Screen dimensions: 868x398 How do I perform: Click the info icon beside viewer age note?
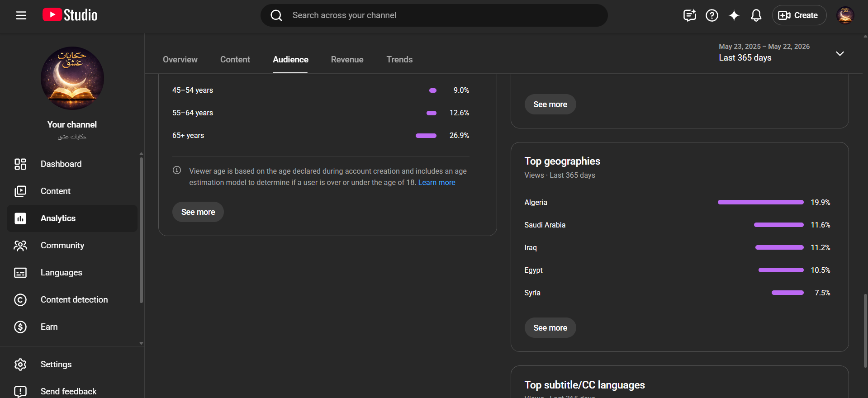177,170
